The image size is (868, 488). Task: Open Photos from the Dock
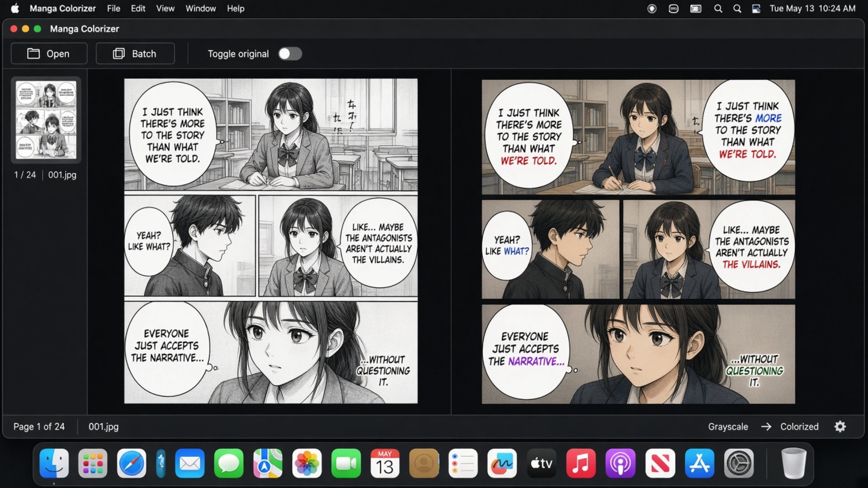[x=307, y=463]
